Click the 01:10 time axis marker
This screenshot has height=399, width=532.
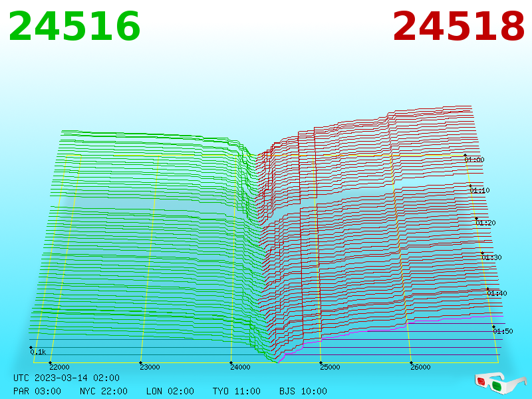pos(479,190)
